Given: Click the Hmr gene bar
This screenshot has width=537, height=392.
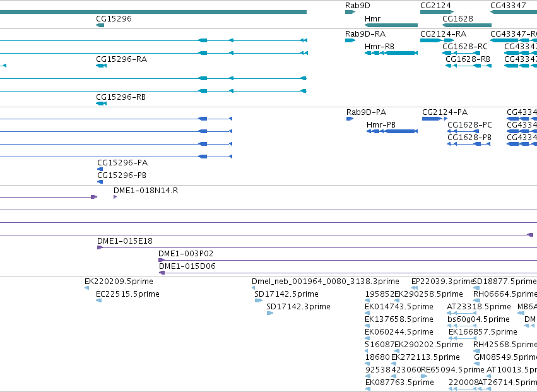Looking at the screenshot, I should 391,25.
